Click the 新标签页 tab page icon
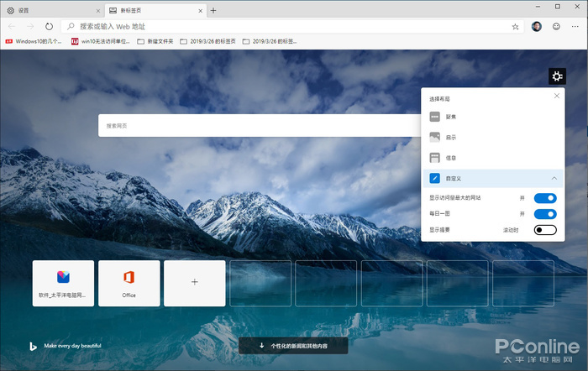This screenshot has width=588, height=371. (113, 11)
